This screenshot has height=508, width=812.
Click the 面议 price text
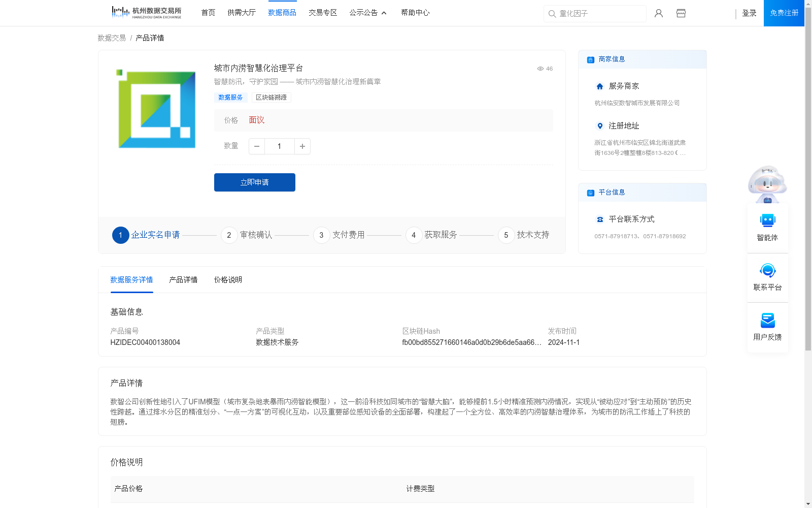coord(257,120)
